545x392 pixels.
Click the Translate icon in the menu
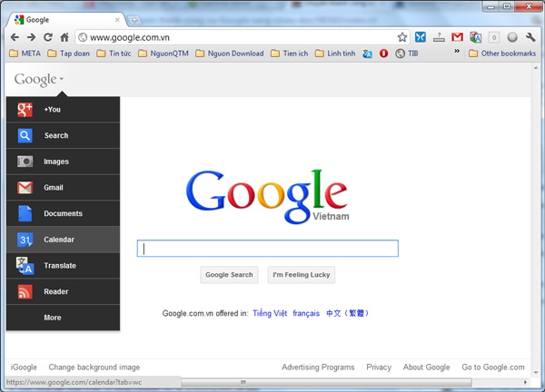[x=25, y=266]
